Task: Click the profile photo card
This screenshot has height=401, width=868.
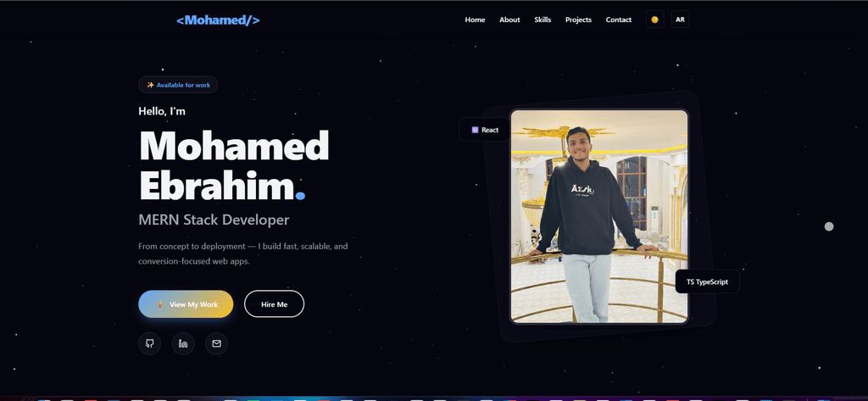Action: tap(599, 216)
